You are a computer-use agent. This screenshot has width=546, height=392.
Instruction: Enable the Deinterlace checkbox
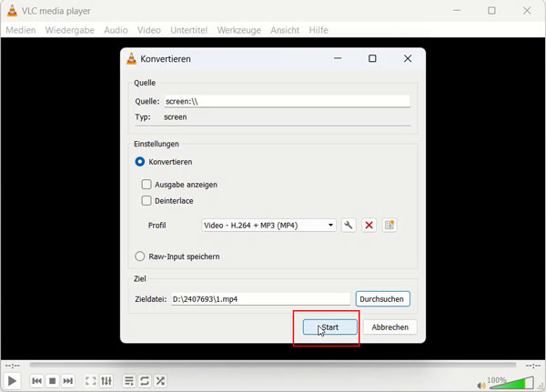click(147, 200)
